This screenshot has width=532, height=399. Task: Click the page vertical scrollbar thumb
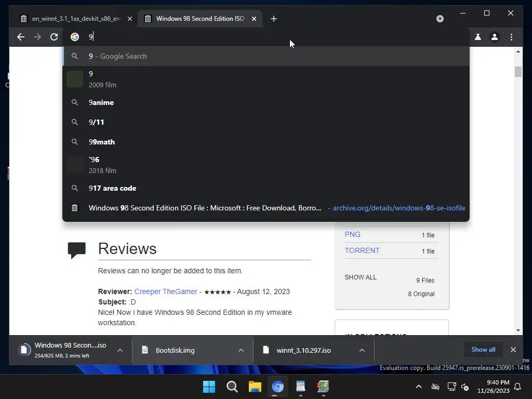tap(518, 72)
